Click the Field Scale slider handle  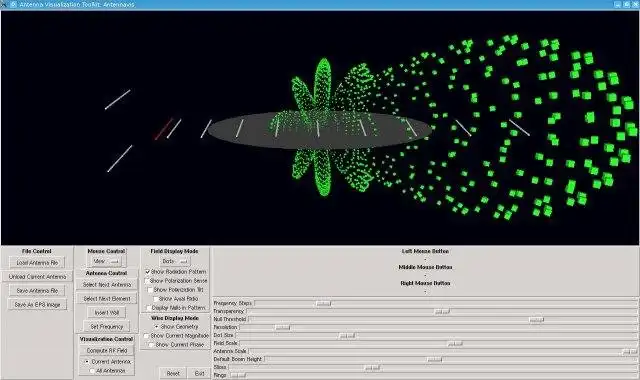[x=455, y=343]
